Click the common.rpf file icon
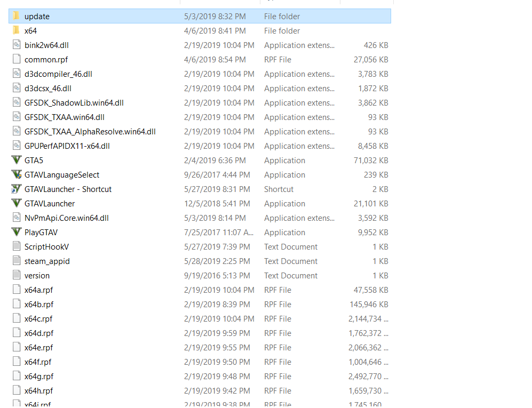The width and height of the screenshot is (532, 408). coord(17,59)
